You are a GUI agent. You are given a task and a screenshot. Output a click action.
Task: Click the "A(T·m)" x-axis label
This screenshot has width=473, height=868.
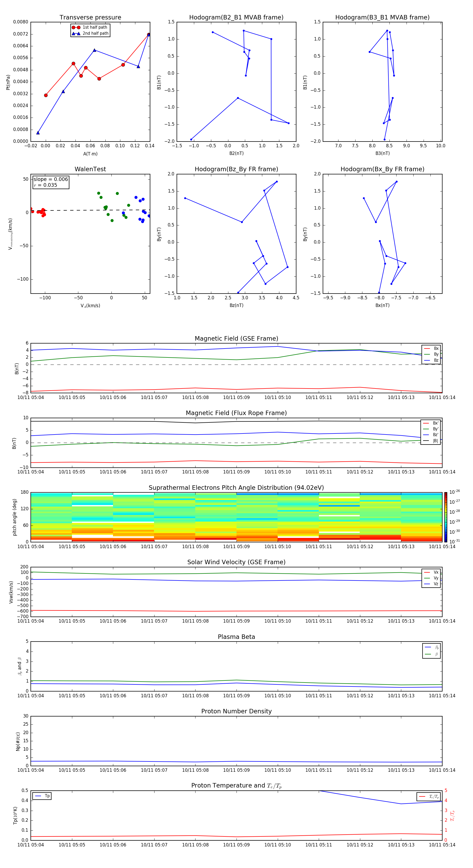tap(90, 154)
